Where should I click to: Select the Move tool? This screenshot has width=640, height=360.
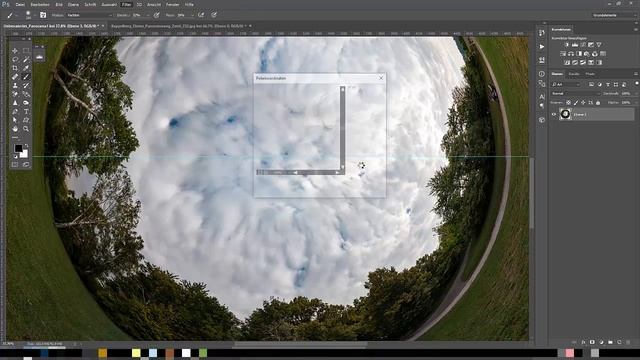[15, 51]
